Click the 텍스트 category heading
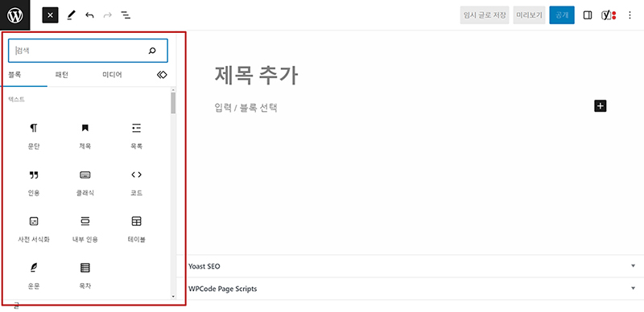This screenshot has width=644, height=312. pyautogui.click(x=16, y=100)
